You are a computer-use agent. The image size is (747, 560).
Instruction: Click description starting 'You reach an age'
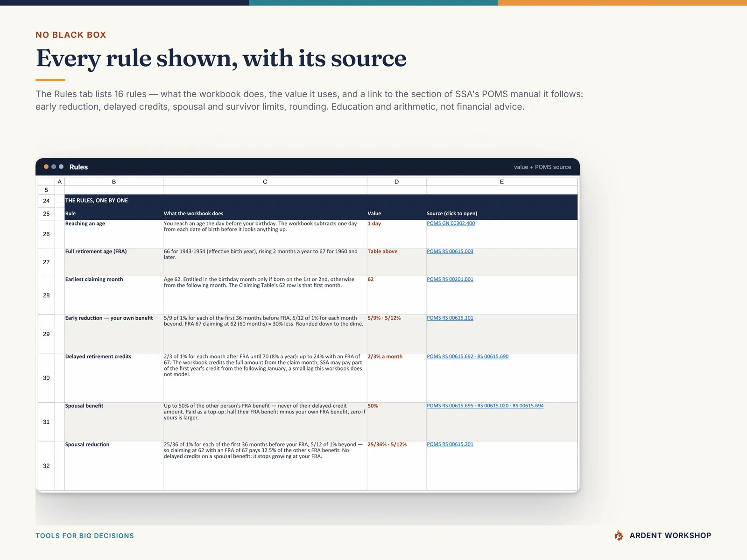click(265, 234)
